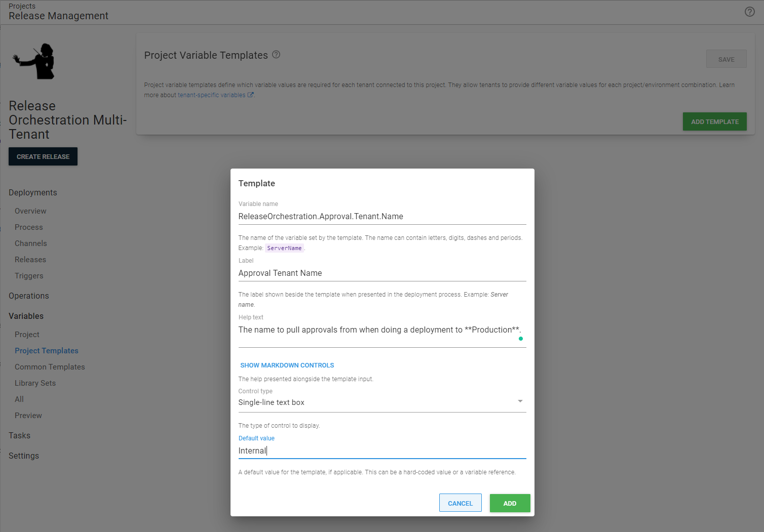764x532 pixels.
Task: Expand the Tasks section in sidebar
Action: coord(19,435)
